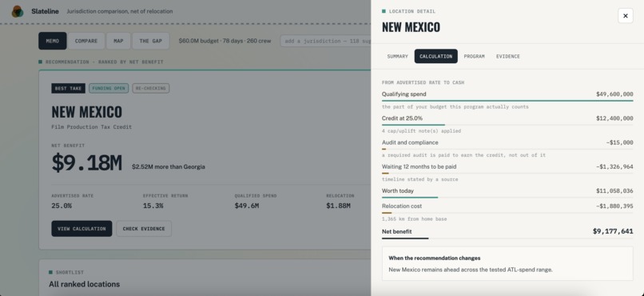Image resolution: width=644 pixels, height=296 pixels.
Task: Open the Map view
Action: 118,41
